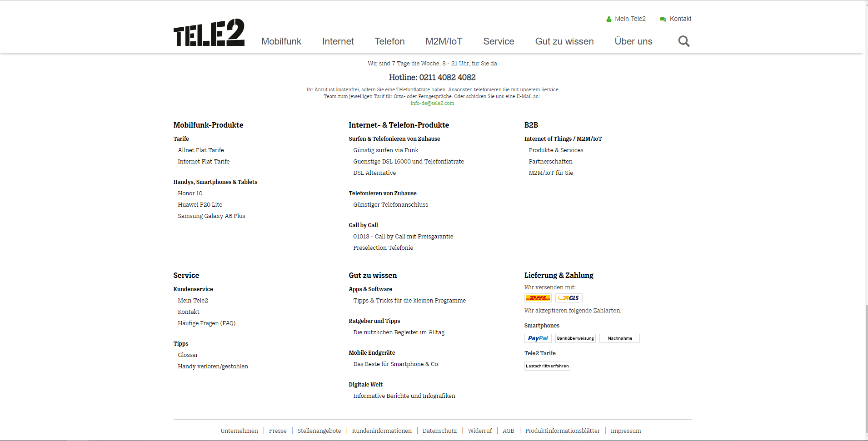Click the Banküberweisung payment badge
868x441 pixels.
point(575,338)
